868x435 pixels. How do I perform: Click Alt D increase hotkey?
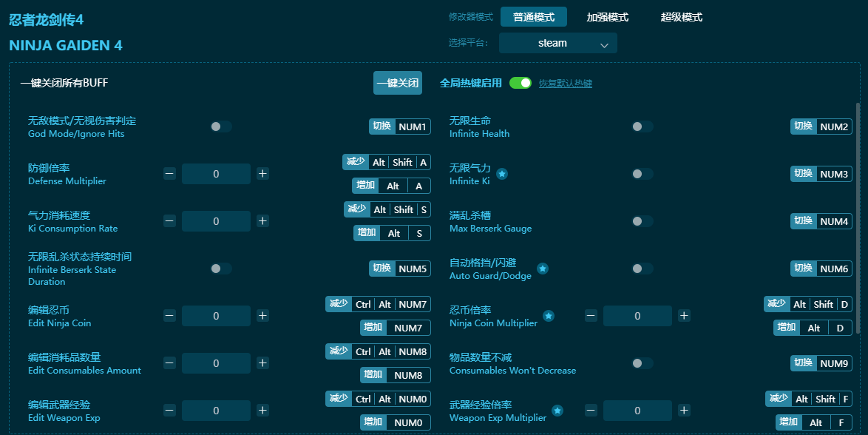813,328
